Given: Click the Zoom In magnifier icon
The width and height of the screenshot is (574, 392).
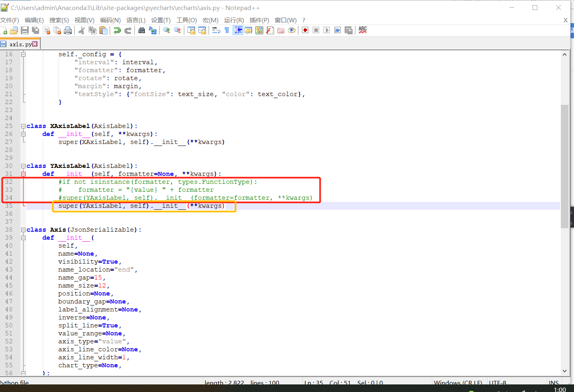Looking at the screenshot, I should point(166,30).
